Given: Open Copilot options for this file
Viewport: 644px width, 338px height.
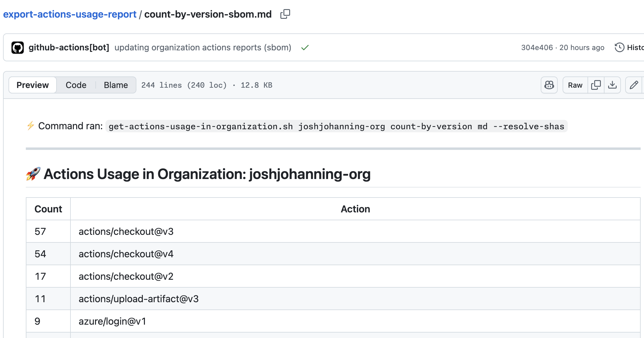Looking at the screenshot, I should tap(549, 85).
